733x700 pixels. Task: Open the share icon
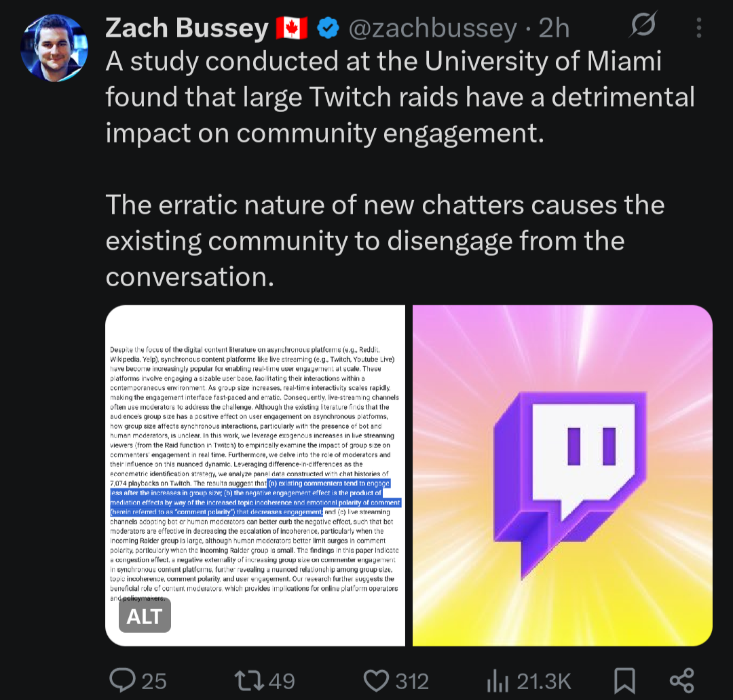coord(681,680)
